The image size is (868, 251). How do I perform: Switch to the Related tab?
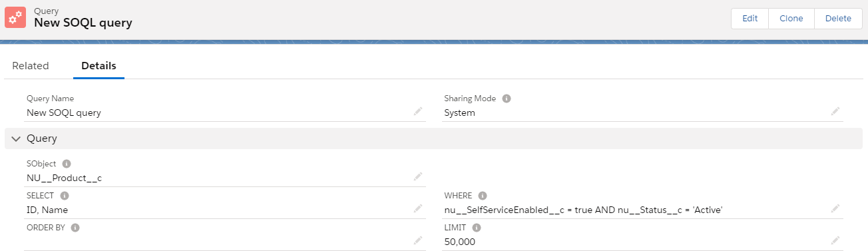pyautogui.click(x=31, y=66)
